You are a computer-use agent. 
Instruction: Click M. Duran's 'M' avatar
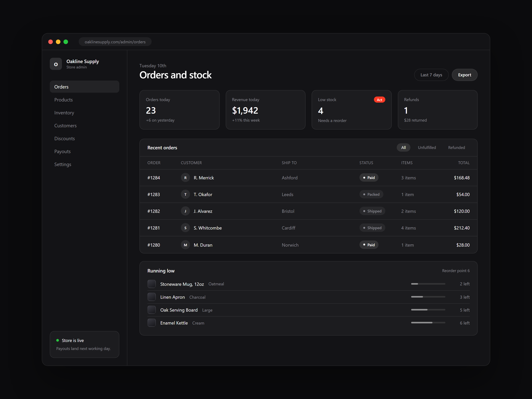185,245
